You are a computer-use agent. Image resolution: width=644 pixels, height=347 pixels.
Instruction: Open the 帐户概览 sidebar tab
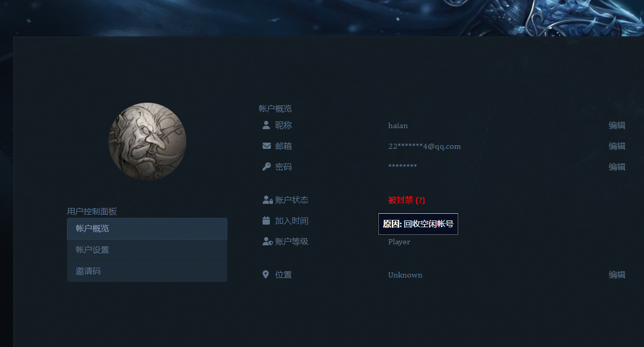147,229
